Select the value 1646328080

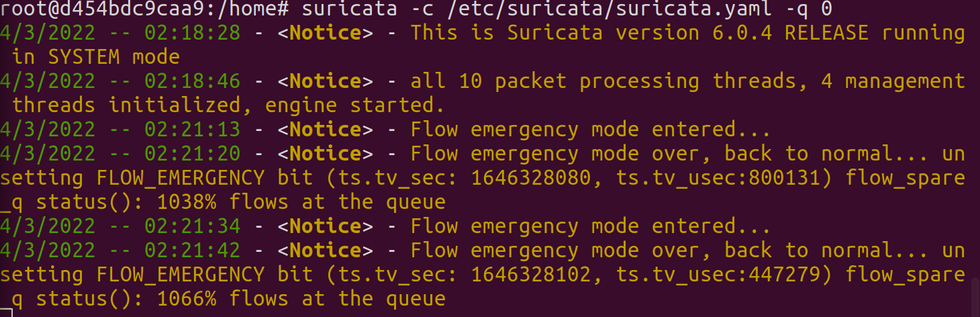(531, 178)
